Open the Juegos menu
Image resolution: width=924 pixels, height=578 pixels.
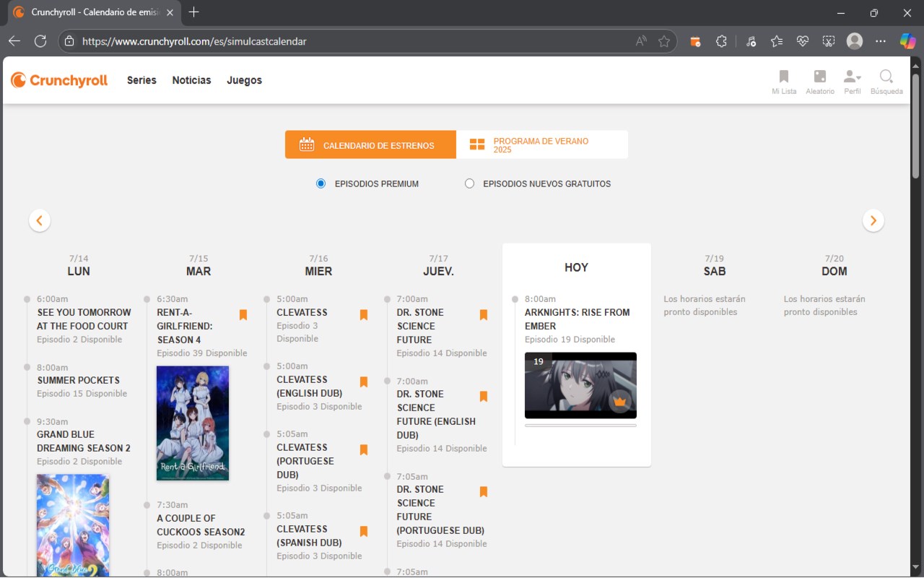(244, 80)
